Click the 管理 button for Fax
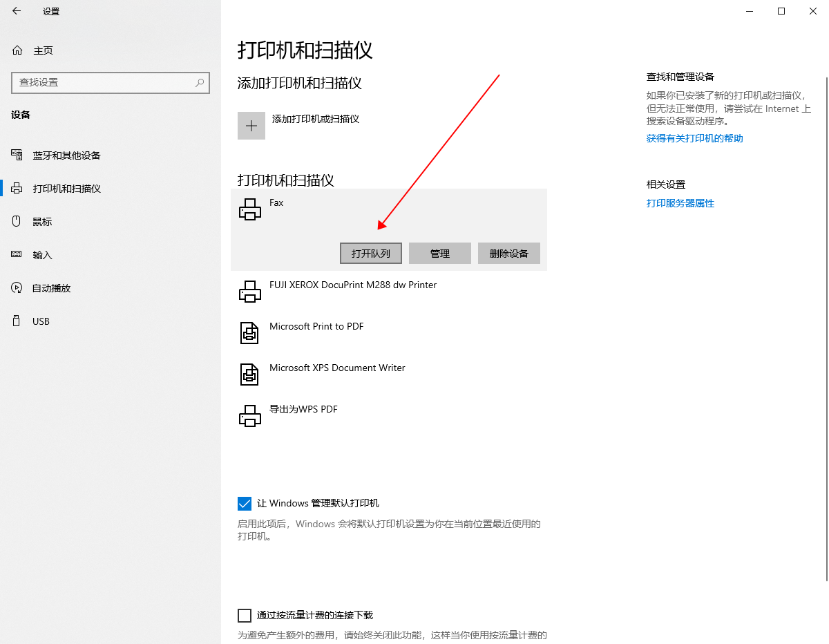 click(440, 254)
